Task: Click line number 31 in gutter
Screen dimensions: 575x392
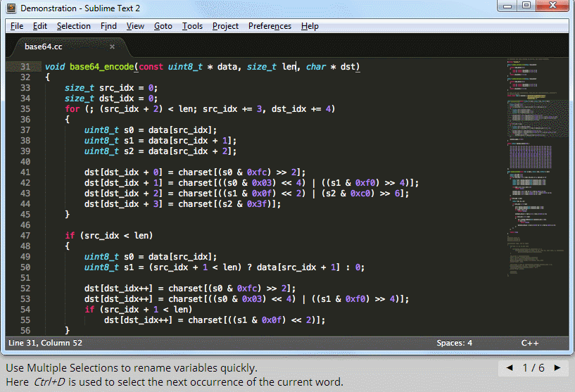Action: tap(25, 67)
